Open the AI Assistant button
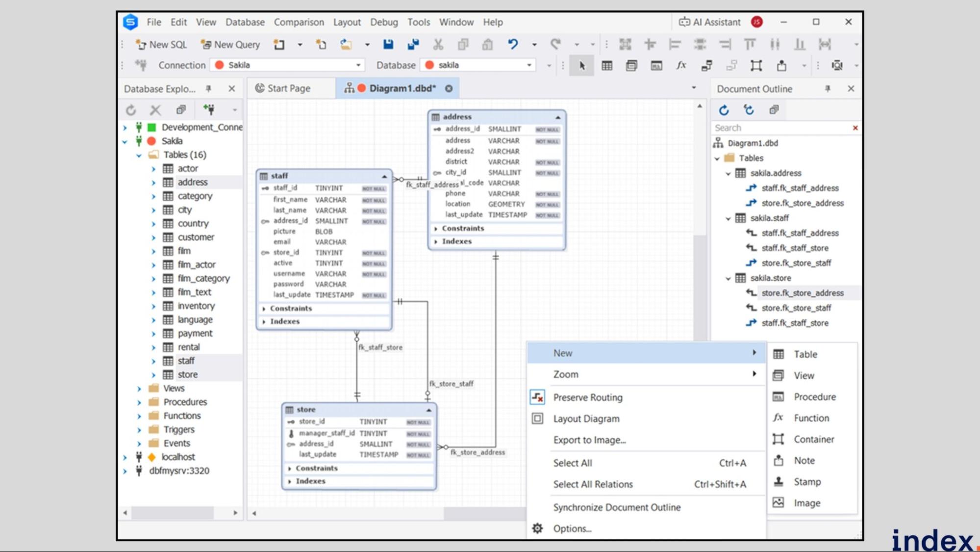 pos(709,22)
